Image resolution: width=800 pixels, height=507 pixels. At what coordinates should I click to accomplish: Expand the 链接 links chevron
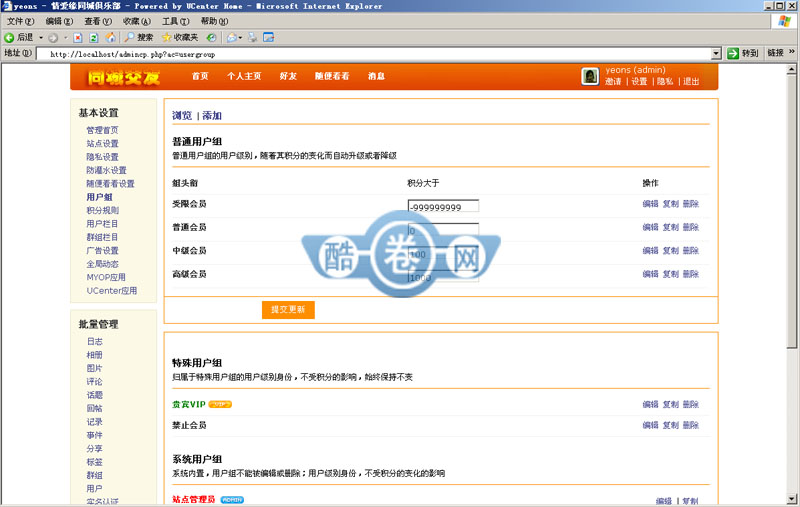coord(792,52)
